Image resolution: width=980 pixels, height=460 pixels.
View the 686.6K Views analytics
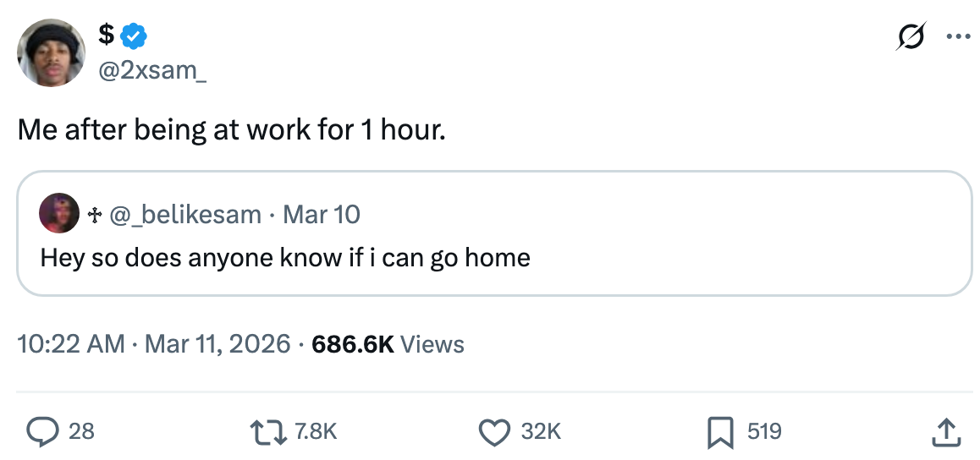[x=388, y=344]
